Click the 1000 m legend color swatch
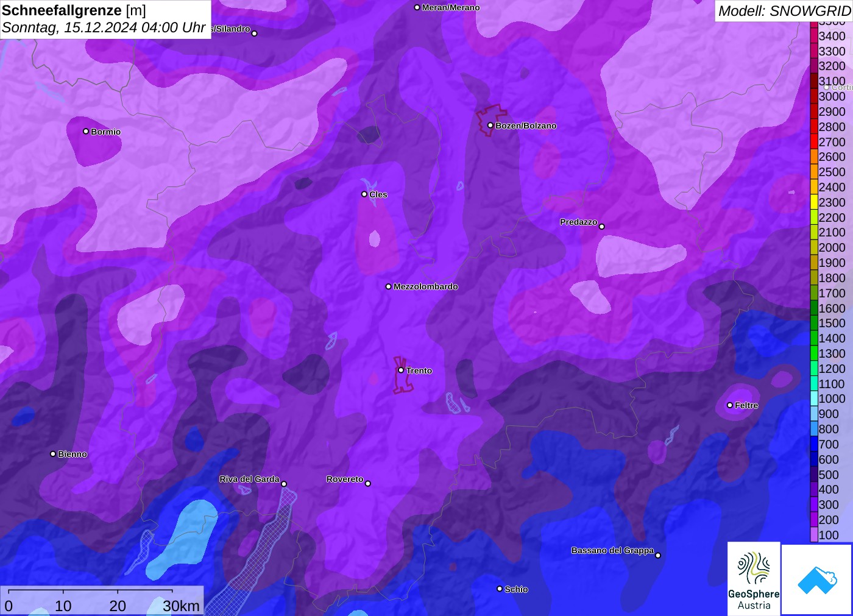Image resolution: width=853 pixels, height=616 pixels. 814,398
